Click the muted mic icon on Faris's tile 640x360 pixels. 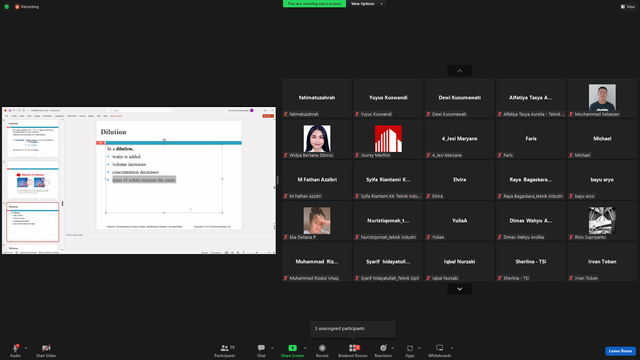[500, 155]
